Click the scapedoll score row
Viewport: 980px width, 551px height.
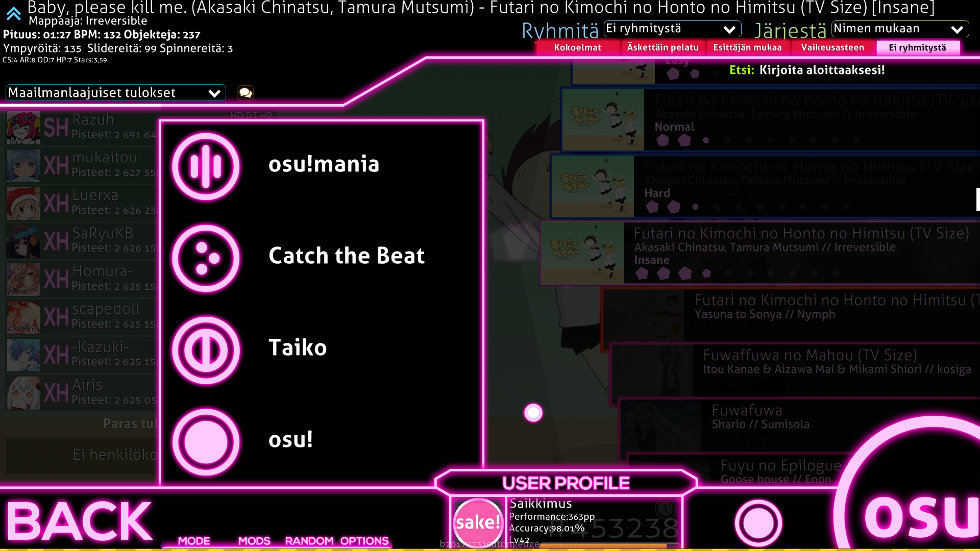[x=82, y=317]
